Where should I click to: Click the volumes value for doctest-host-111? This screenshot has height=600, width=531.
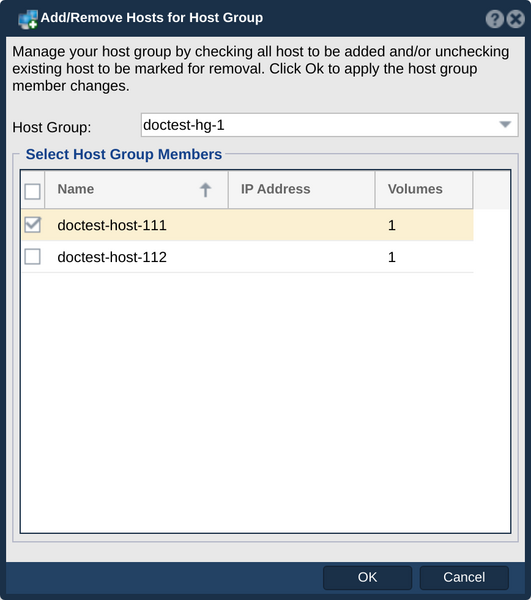coord(392,225)
